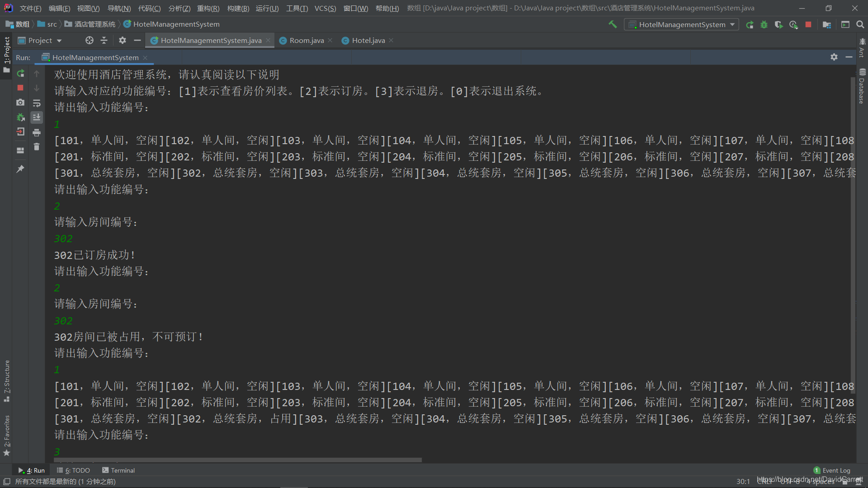This screenshot has height=488, width=868.
Task: Open the 6: TODO tool window
Action: point(74,470)
